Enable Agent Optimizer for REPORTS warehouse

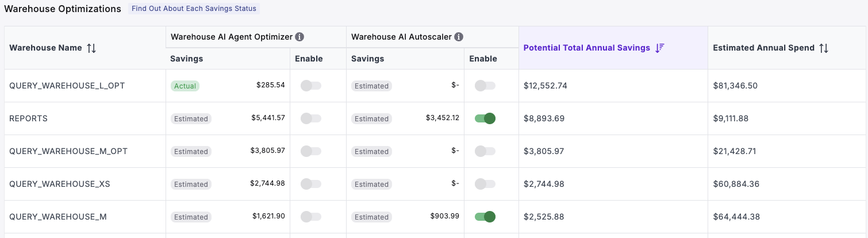coord(310,118)
